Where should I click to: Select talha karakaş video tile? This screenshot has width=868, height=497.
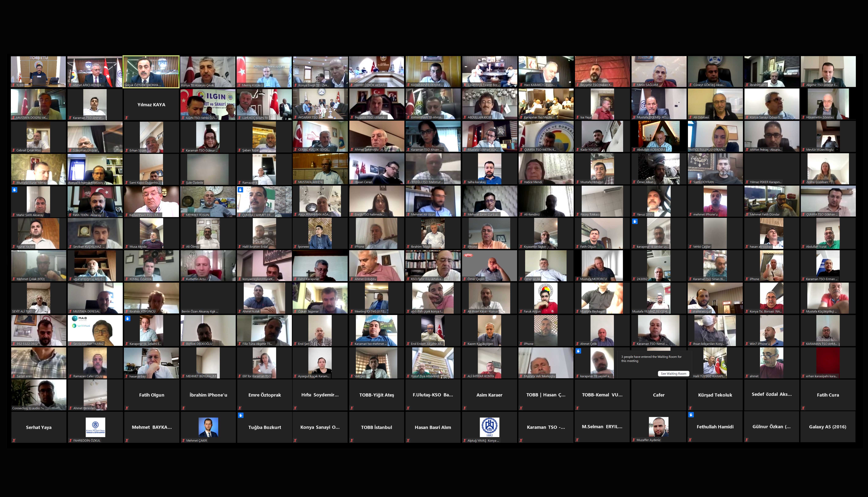point(489,169)
